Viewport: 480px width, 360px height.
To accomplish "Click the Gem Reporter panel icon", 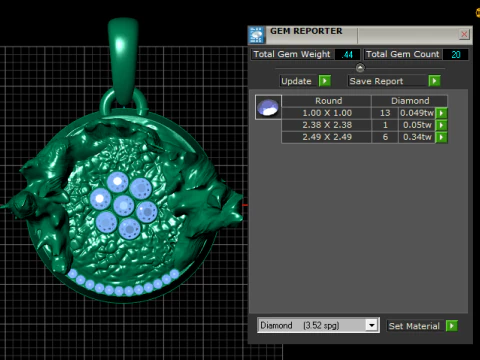I will click(257, 35).
